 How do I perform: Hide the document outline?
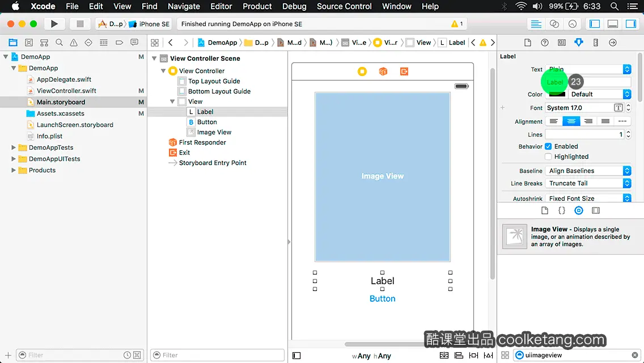coord(296,356)
